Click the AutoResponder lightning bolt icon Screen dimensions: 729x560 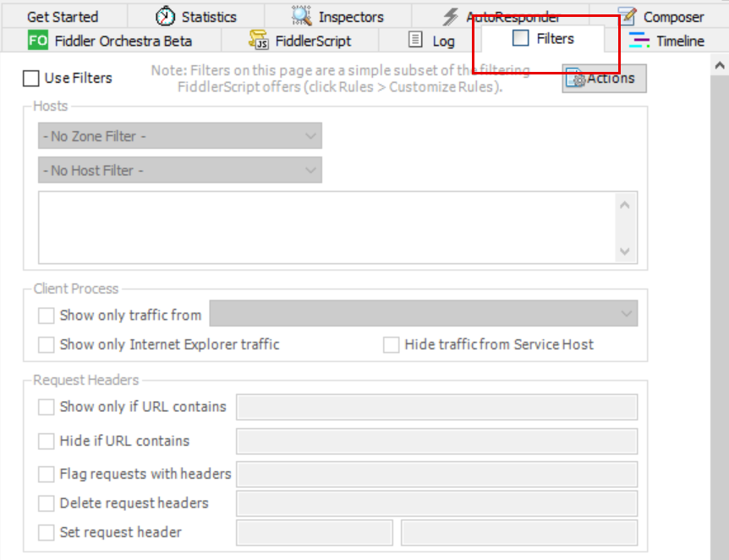click(450, 17)
